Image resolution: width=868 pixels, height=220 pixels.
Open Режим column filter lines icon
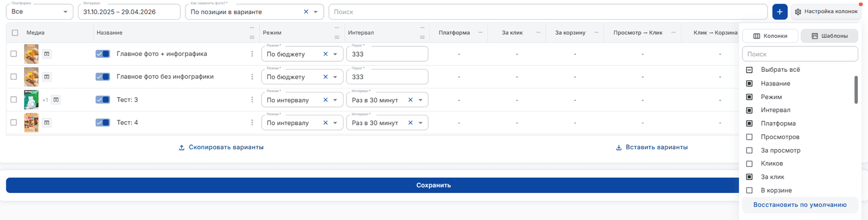click(336, 37)
